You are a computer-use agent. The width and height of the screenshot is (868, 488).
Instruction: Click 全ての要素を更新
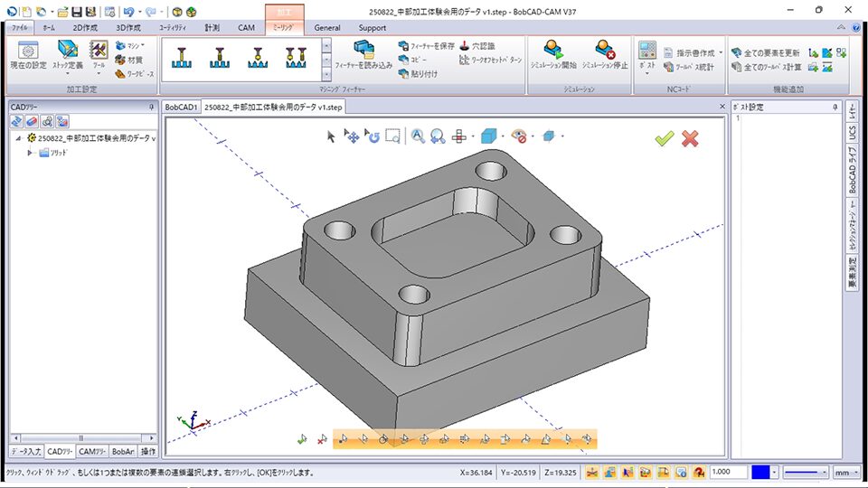[x=766, y=52]
